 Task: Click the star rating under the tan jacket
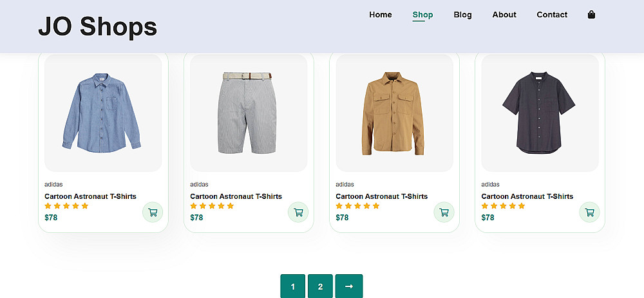[x=357, y=206]
